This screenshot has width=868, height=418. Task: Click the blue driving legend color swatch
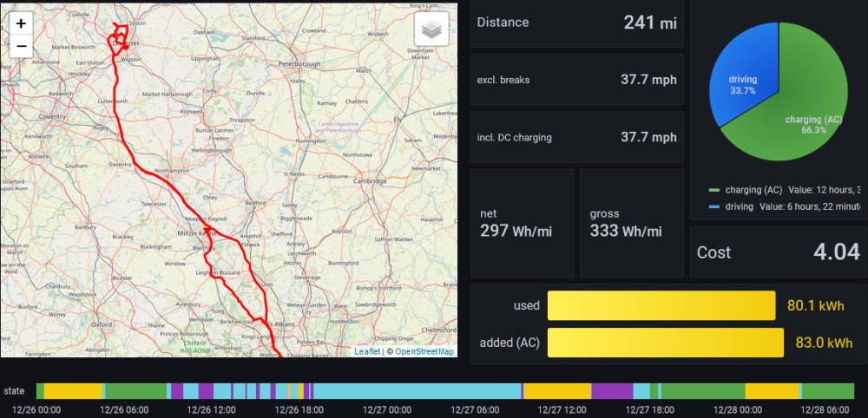click(714, 206)
